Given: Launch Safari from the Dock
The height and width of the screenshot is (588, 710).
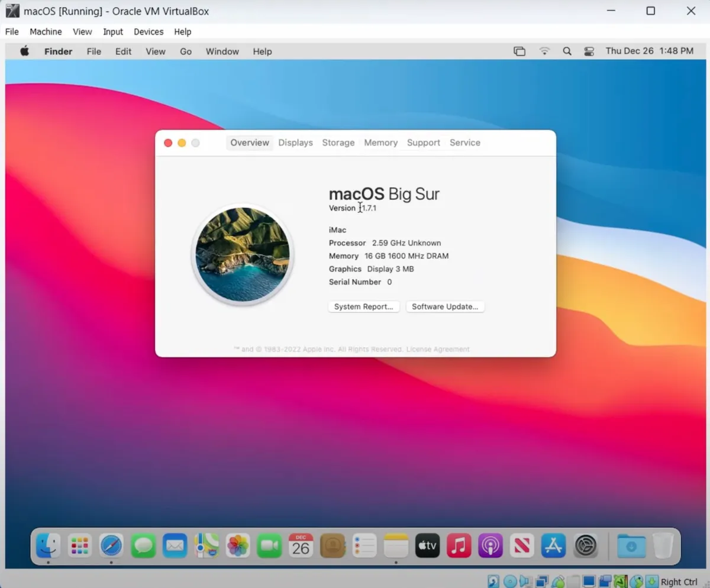Looking at the screenshot, I should coord(111,545).
